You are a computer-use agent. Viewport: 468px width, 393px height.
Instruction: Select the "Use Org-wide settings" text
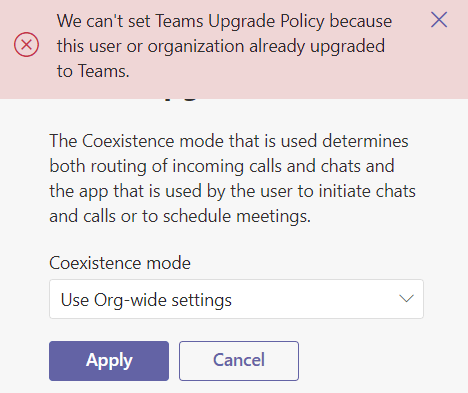point(146,300)
